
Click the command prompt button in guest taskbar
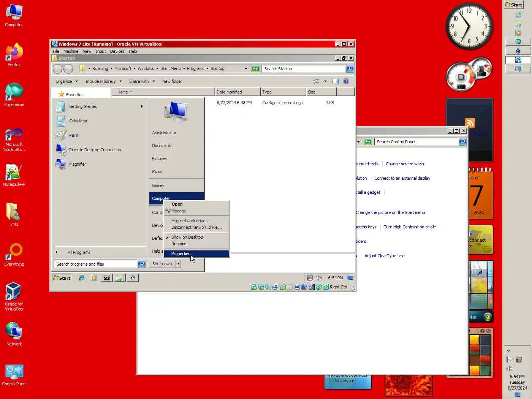pos(107,278)
